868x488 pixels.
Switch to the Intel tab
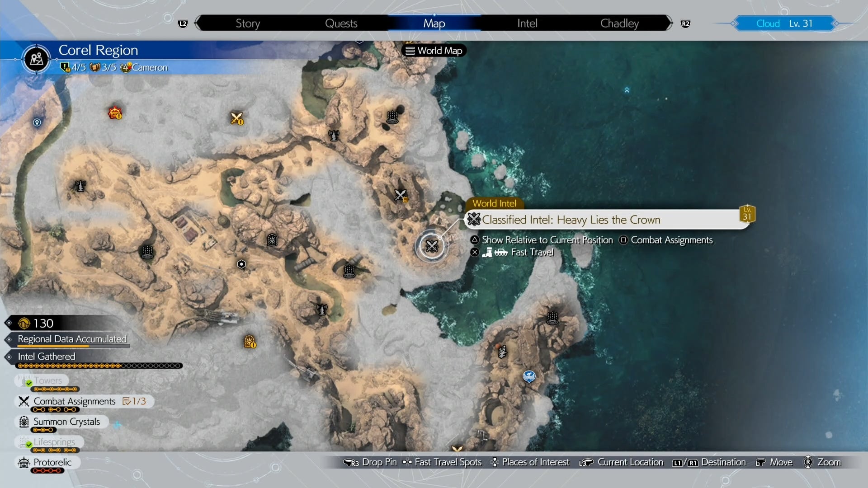pyautogui.click(x=527, y=23)
